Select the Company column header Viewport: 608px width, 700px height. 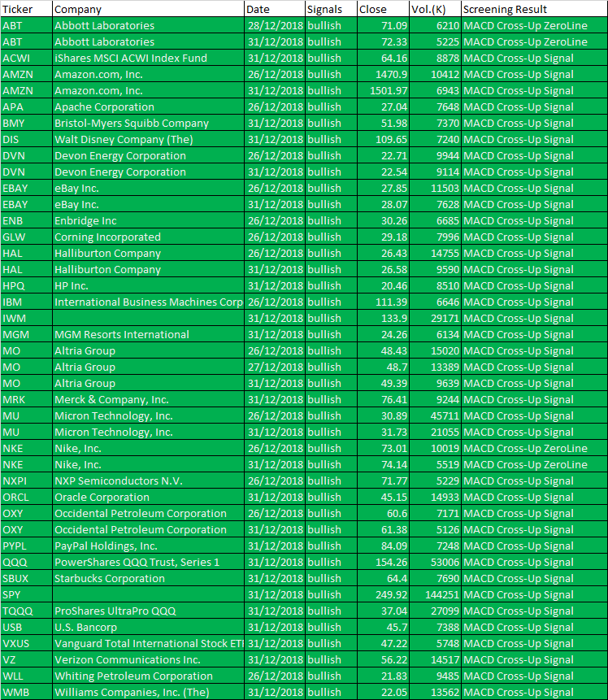148,9
